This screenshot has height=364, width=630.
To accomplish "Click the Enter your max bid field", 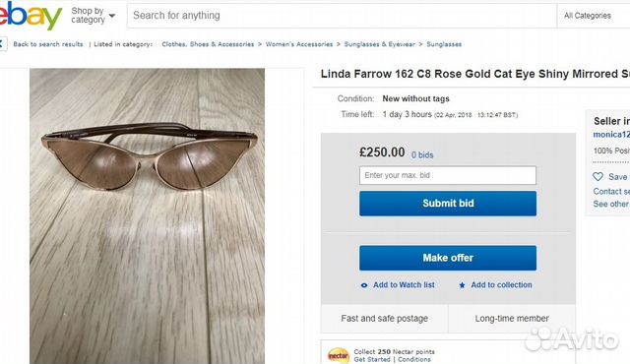I will (448, 175).
